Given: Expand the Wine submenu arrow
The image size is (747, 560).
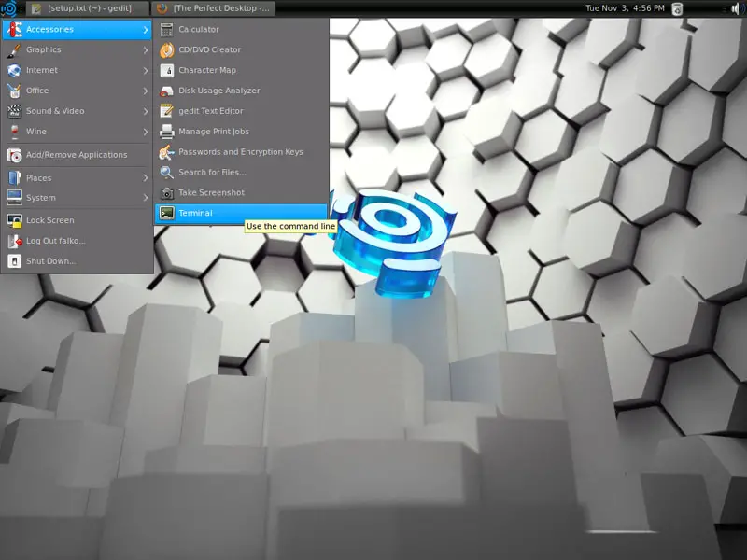Looking at the screenshot, I should pyautogui.click(x=146, y=132).
